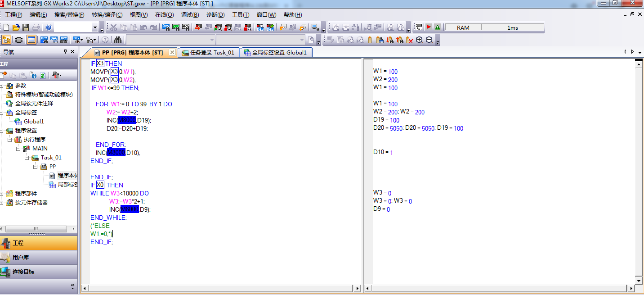644x295 pixels.
Task: Click refresh icon in navigation toolbar
Action: click(42, 75)
